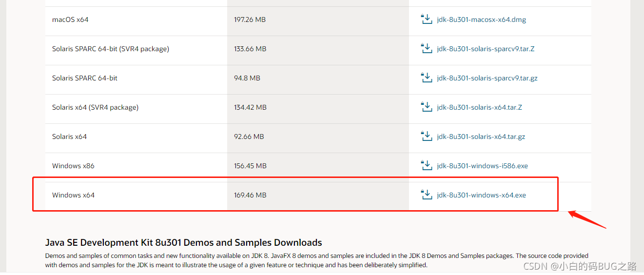Click download icon for jdk-8u301-macosx-x64.dmg
Screen dimensions: 644x275
click(x=427, y=20)
